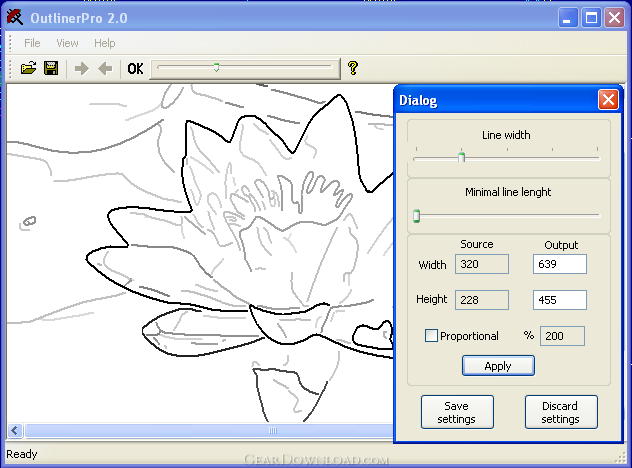Click the percent field showing 200

pos(562,336)
